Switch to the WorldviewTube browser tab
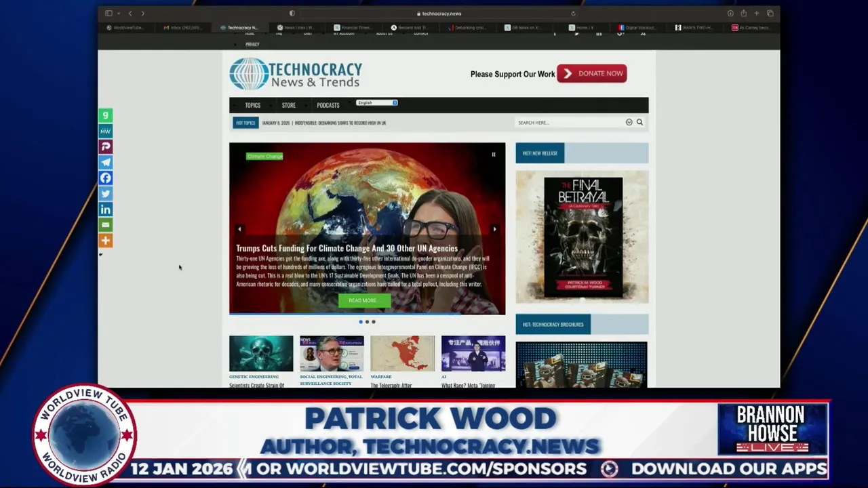Screen dimensions: 868x488 (x=125, y=28)
